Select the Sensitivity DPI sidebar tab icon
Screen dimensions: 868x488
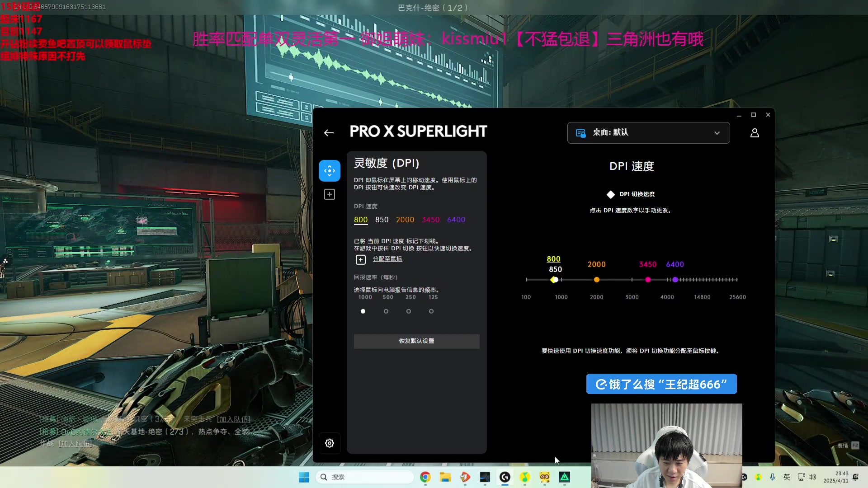pos(330,171)
